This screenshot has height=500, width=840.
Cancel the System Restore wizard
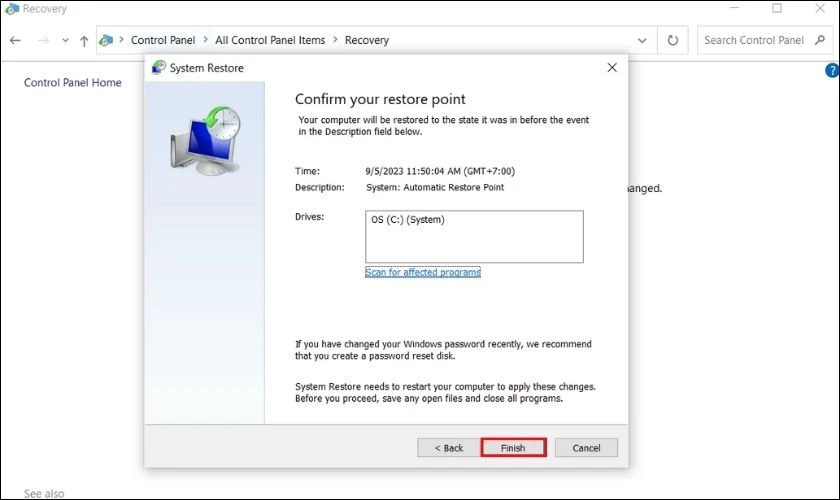click(586, 447)
